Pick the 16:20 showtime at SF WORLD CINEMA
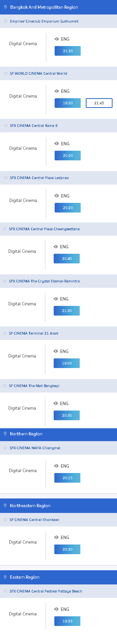Screen dimensions: 117x644 [x=67, y=103]
